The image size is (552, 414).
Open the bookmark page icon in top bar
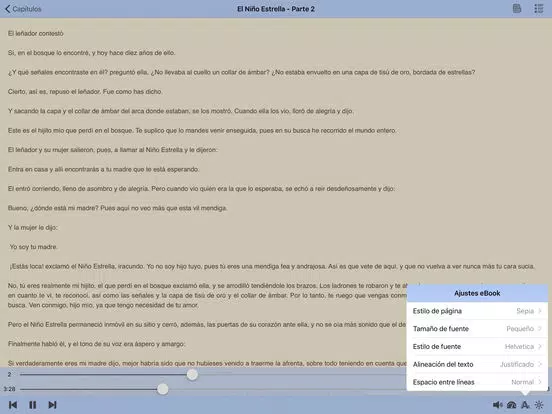point(517,8)
